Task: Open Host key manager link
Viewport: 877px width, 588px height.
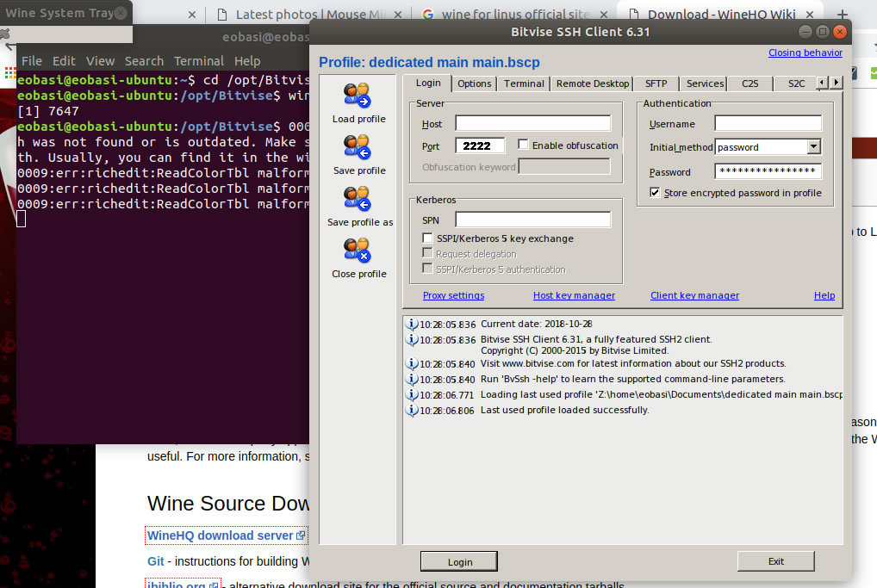Action: (574, 295)
